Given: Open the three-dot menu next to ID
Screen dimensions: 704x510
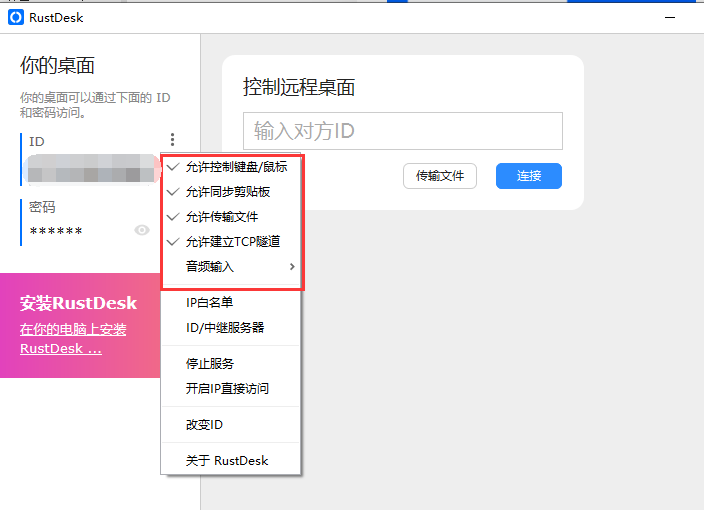Looking at the screenshot, I should [173, 141].
